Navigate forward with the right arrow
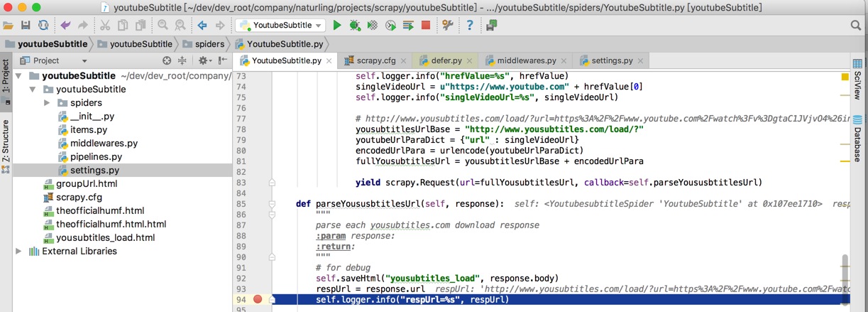Viewport: 868px width, 312px height. click(x=220, y=26)
